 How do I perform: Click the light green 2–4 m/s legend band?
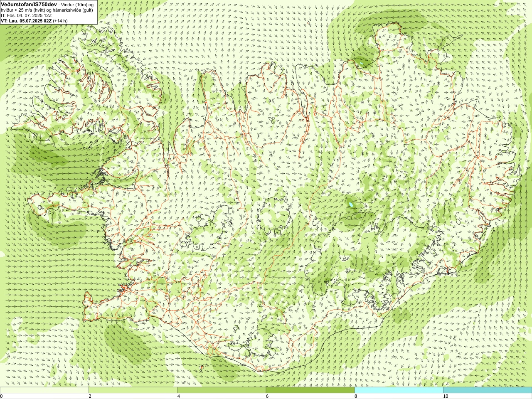coord(133,390)
